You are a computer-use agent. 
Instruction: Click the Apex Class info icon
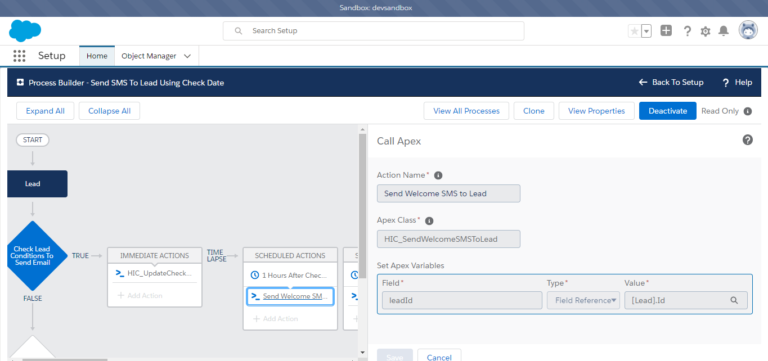pyautogui.click(x=429, y=221)
